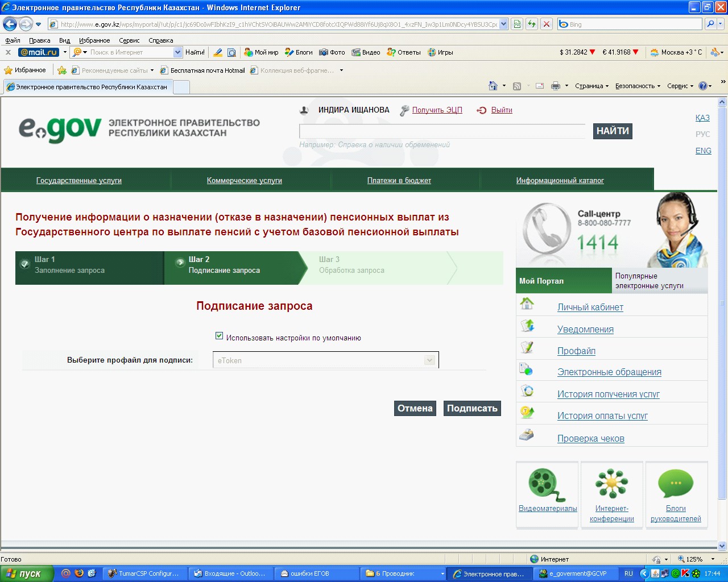The height and width of the screenshot is (582, 728).
Task: Open the eToken signing profile dropdown
Action: tap(325, 360)
